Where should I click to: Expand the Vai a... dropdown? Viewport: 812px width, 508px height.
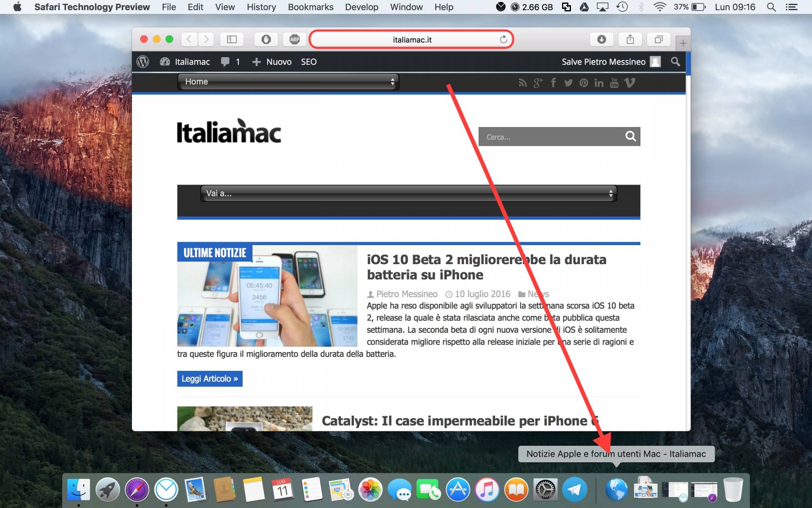[409, 193]
